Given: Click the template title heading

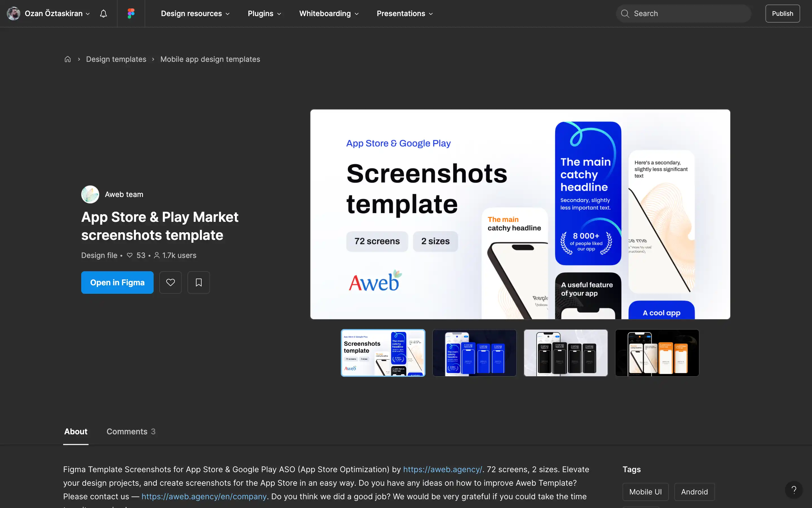Looking at the screenshot, I should [160, 226].
